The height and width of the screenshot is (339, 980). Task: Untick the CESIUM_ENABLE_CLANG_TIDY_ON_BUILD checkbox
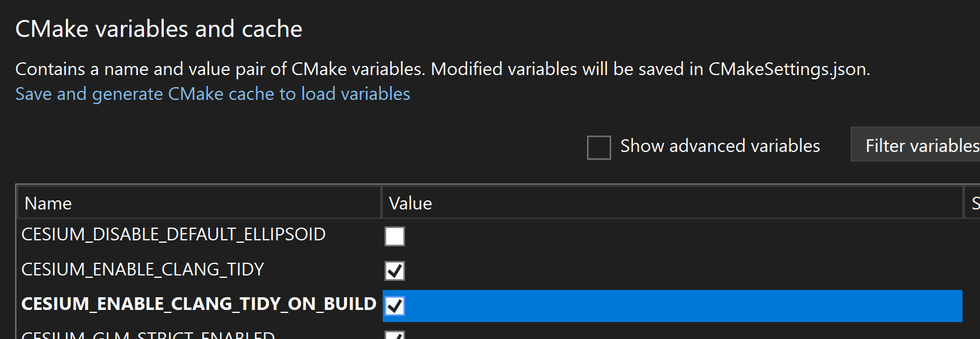[395, 306]
